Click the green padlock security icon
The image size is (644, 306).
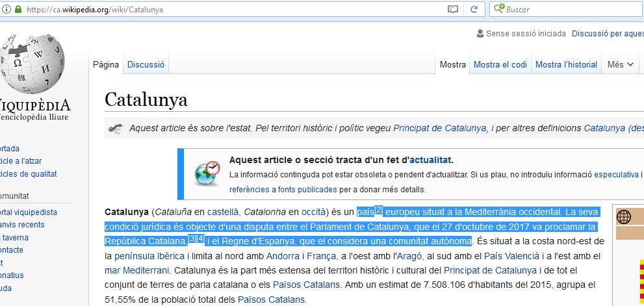tap(18, 9)
